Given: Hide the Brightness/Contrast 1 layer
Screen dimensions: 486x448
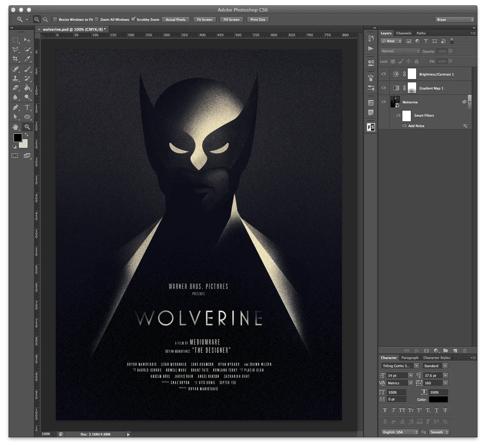Looking at the screenshot, I should pyautogui.click(x=384, y=74).
